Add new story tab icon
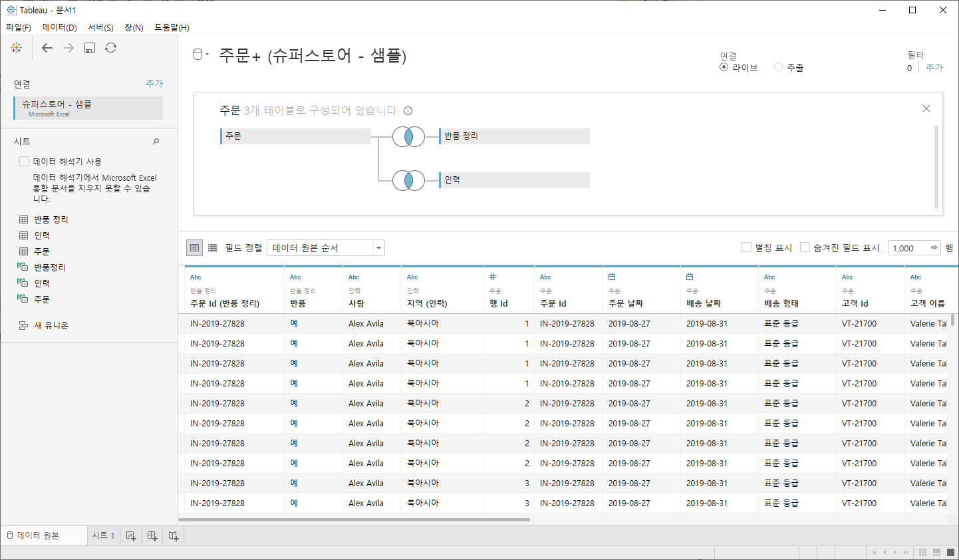Image resolution: width=959 pixels, height=560 pixels. pos(174,536)
